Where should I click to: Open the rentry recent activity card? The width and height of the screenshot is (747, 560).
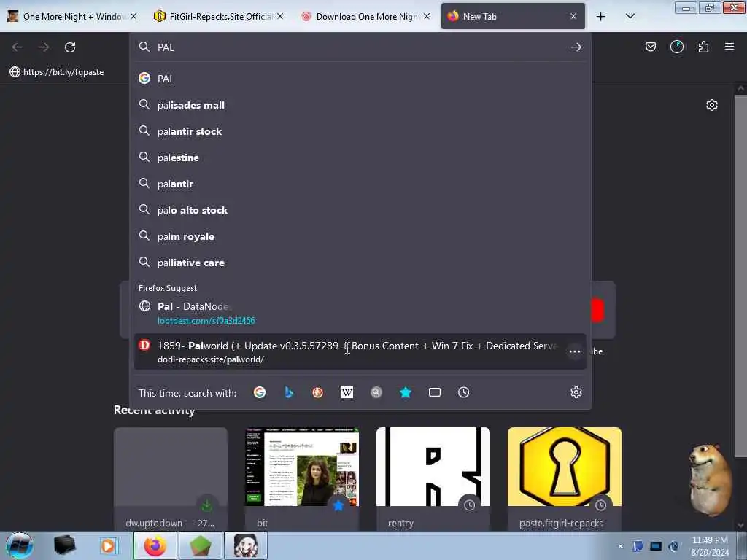click(433, 479)
